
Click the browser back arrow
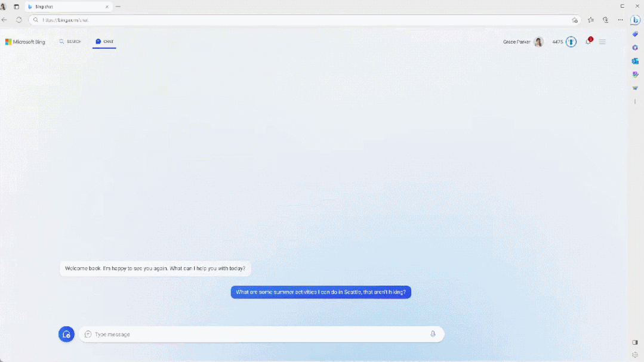click(x=5, y=20)
